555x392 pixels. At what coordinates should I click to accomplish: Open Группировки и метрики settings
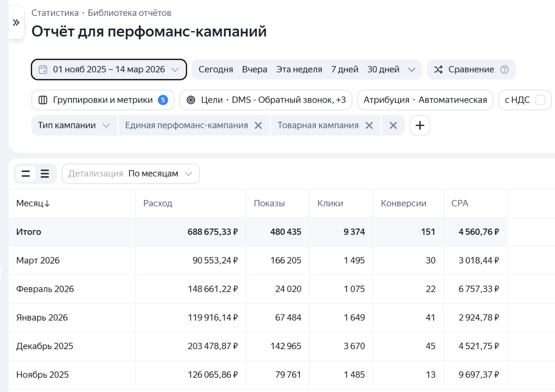[103, 100]
